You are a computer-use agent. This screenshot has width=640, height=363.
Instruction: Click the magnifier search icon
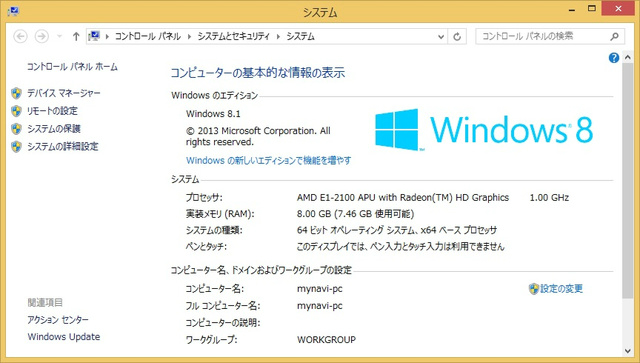(614, 37)
